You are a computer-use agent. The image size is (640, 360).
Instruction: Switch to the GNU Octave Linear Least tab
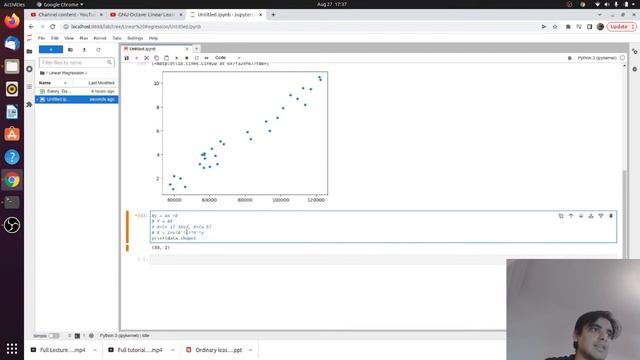click(x=147, y=15)
